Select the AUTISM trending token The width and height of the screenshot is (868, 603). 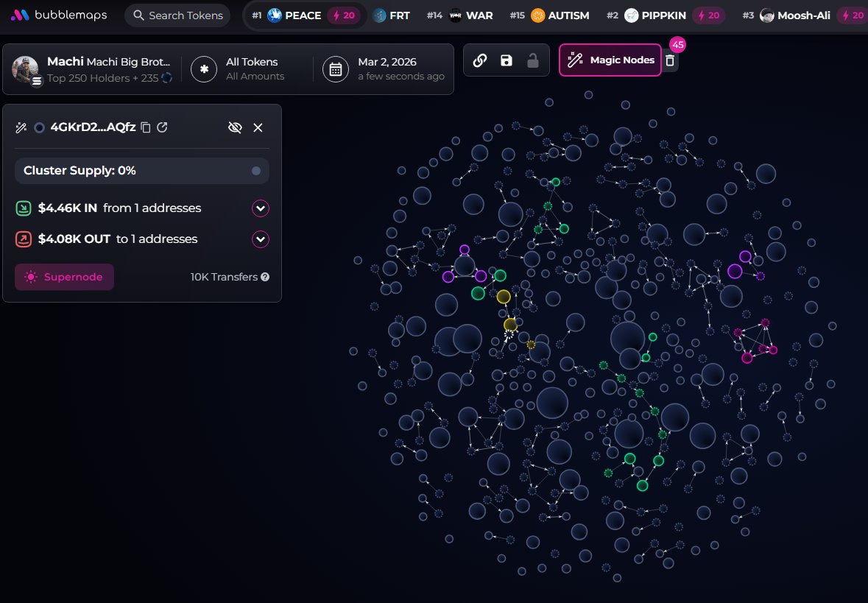549,15
